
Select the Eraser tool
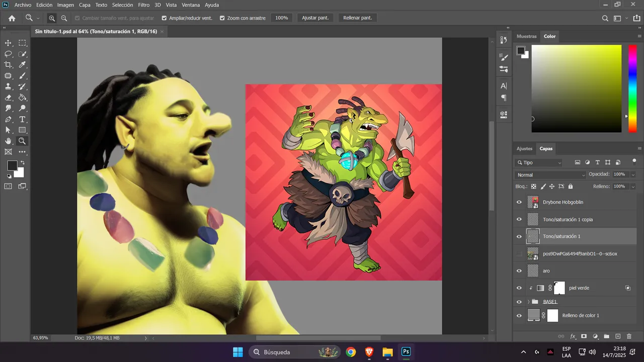pos(8,98)
